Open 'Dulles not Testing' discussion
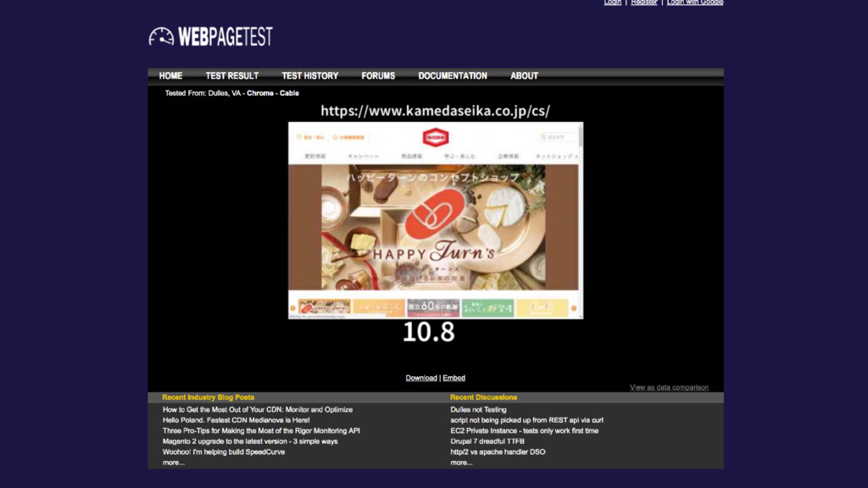 [478, 409]
